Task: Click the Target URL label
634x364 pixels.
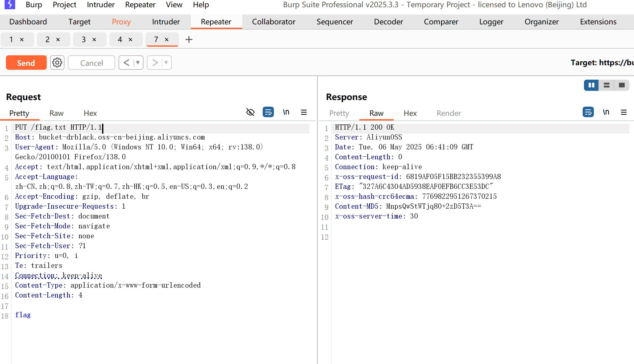Action: [x=602, y=63]
